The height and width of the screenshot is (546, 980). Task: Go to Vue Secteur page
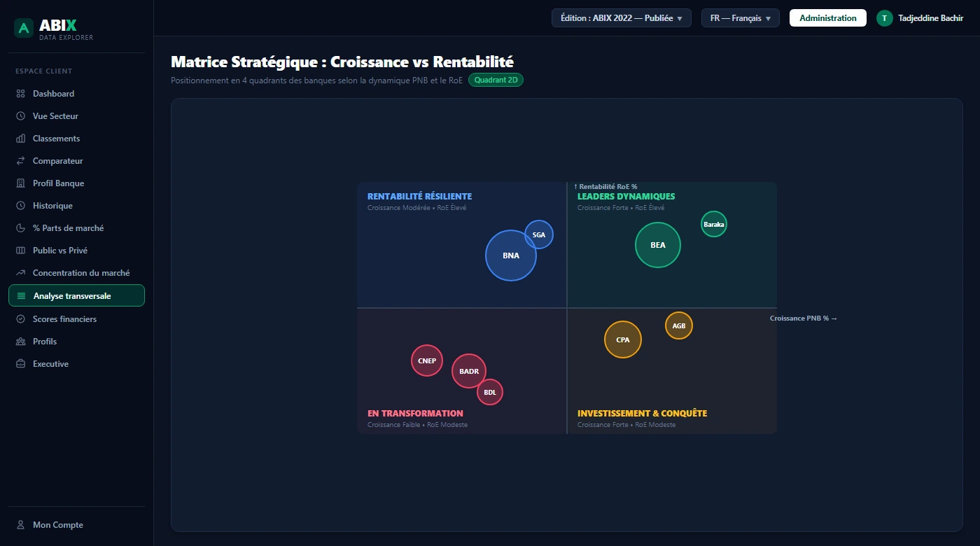point(76,116)
